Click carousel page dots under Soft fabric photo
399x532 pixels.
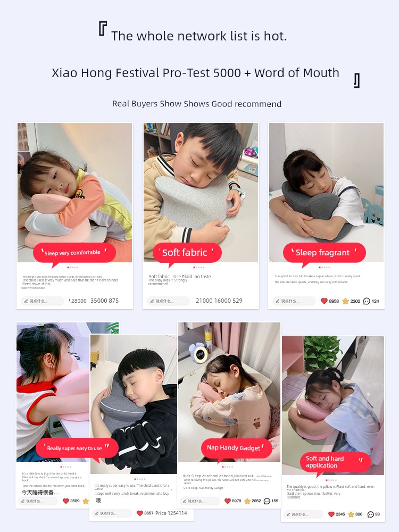[x=199, y=268]
